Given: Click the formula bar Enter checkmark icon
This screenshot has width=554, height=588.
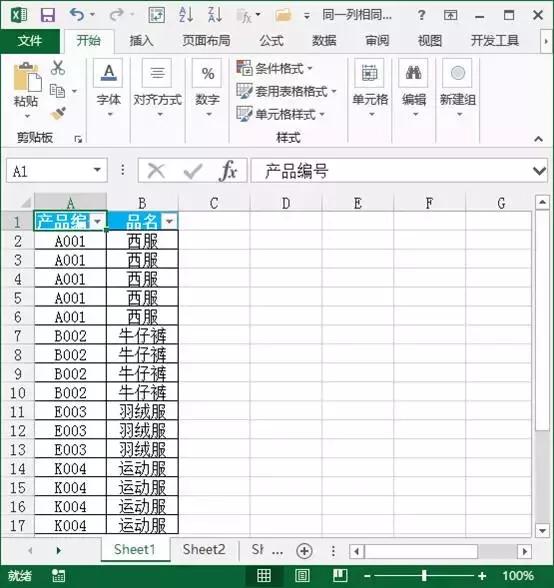Looking at the screenshot, I should point(193,171).
